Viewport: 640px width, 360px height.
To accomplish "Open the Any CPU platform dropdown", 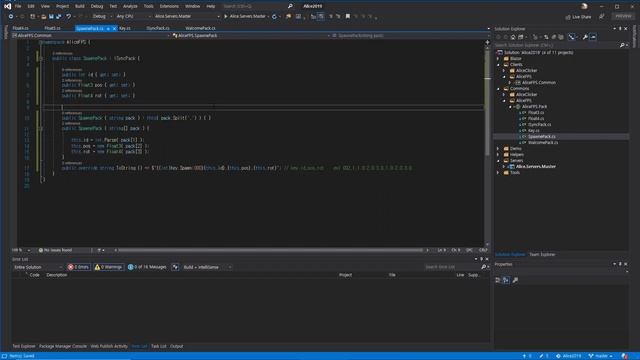I will [x=133, y=16].
